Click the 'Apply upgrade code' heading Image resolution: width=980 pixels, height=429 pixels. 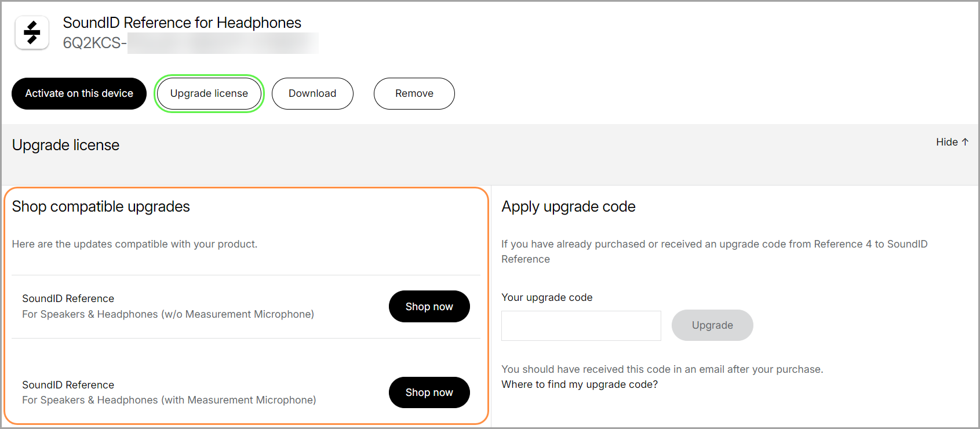click(569, 206)
